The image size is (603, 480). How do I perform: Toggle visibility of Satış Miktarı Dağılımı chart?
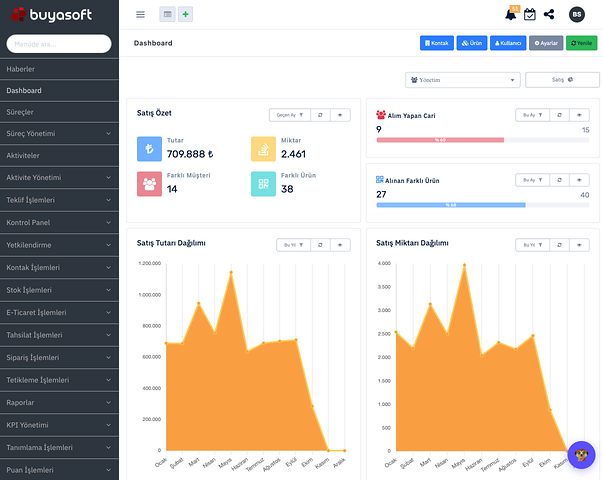[579, 245]
